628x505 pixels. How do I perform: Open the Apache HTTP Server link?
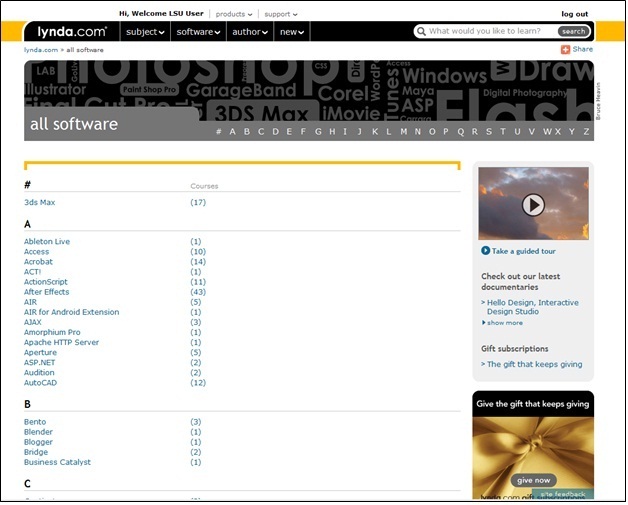tap(61, 342)
